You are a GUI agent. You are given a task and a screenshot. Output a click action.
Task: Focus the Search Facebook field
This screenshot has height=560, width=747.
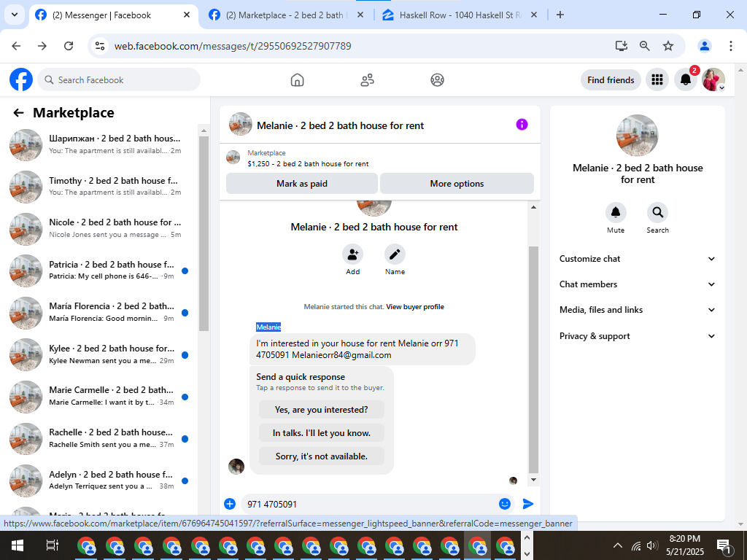point(119,80)
